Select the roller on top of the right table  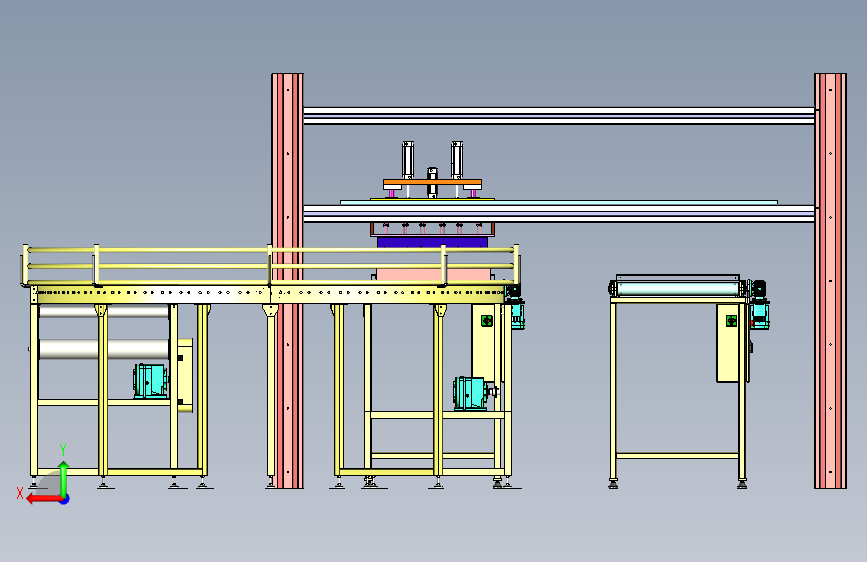click(x=678, y=288)
